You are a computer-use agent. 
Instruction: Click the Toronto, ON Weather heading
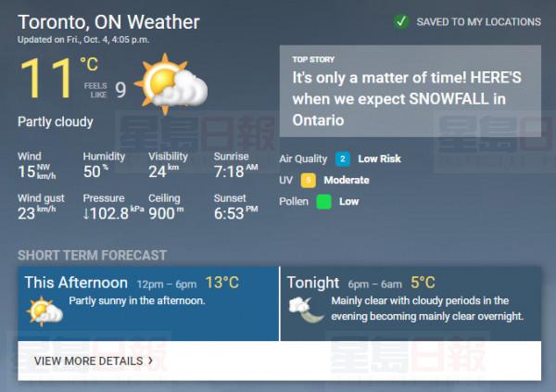[108, 21]
